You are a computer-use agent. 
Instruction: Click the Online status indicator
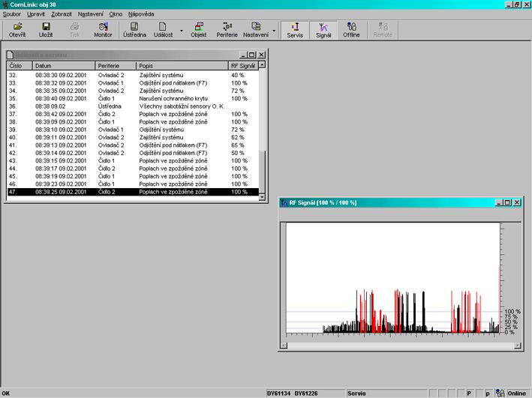pos(517,394)
